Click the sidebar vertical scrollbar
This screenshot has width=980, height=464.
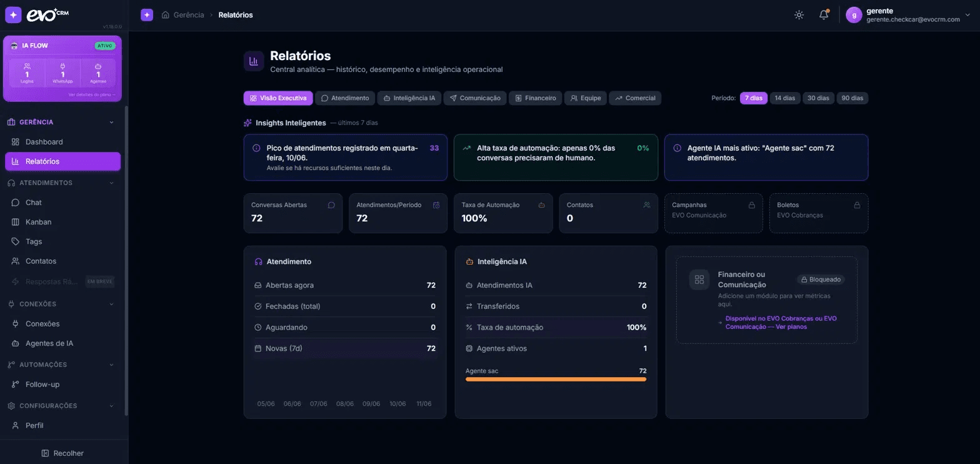126,261
